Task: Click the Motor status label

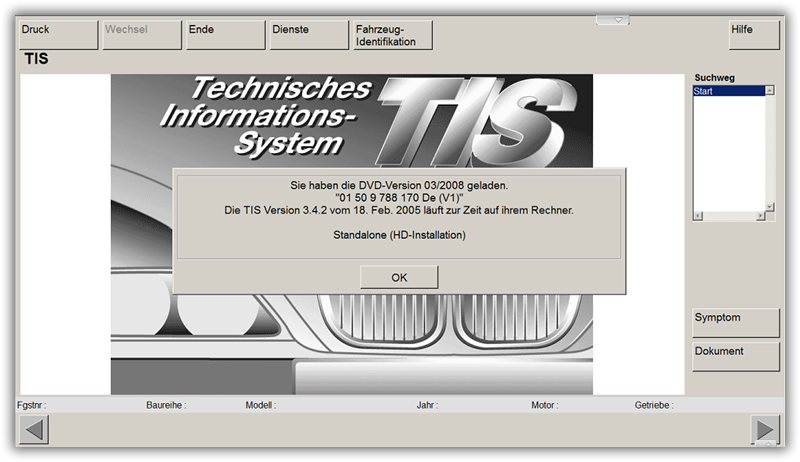Action: (545, 405)
